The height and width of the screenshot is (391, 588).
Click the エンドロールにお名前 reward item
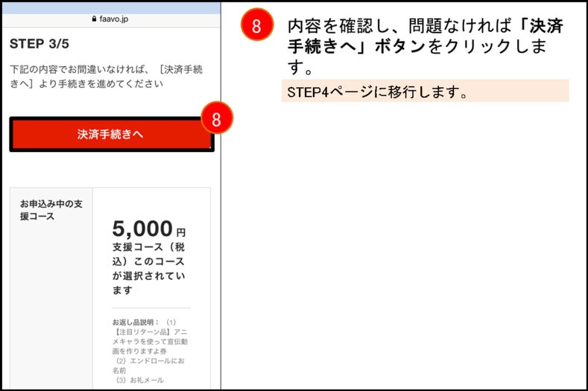(x=150, y=366)
